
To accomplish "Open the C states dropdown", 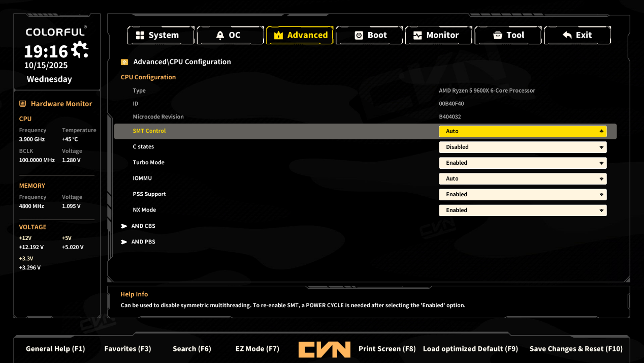I will click(523, 147).
